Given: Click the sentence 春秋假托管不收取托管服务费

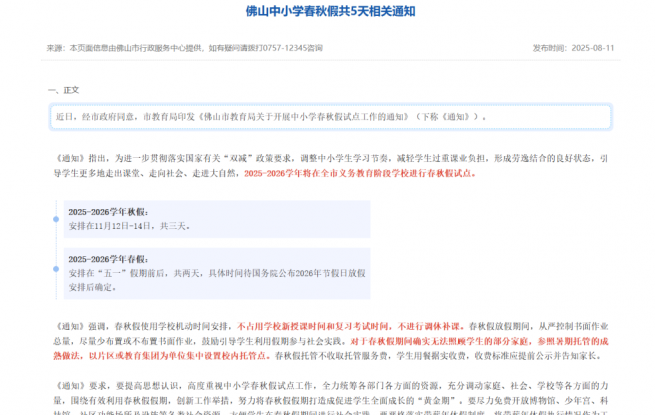Looking at the screenshot, I should (333, 356).
